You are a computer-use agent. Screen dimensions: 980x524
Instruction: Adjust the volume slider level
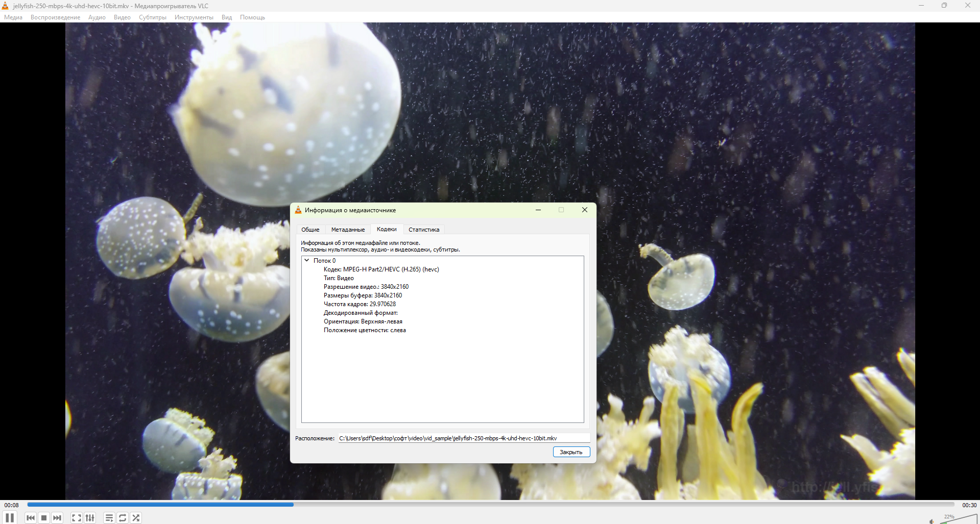point(958,519)
